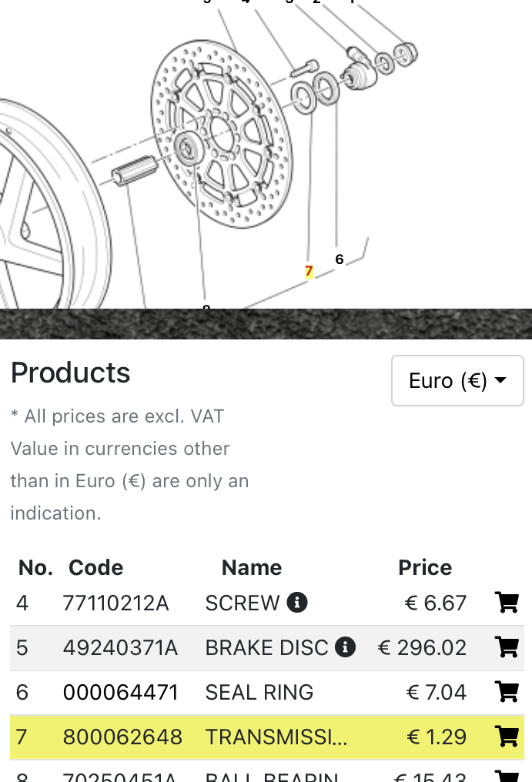Add SCREW 77110212A to cart
532x782 pixels.
pyautogui.click(x=507, y=603)
